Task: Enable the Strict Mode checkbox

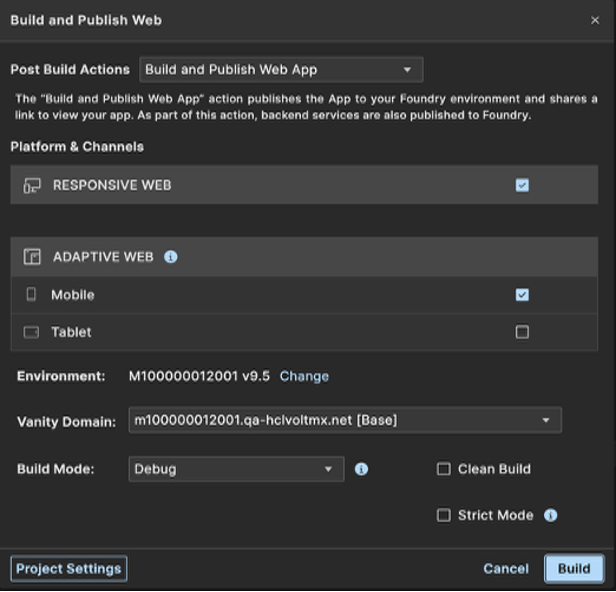Action: [x=444, y=516]
